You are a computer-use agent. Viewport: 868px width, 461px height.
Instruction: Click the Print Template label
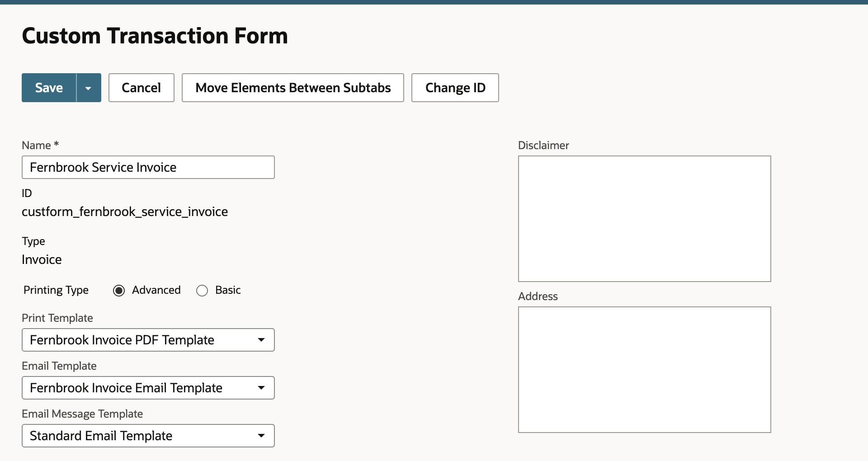[x=57, y=318]
